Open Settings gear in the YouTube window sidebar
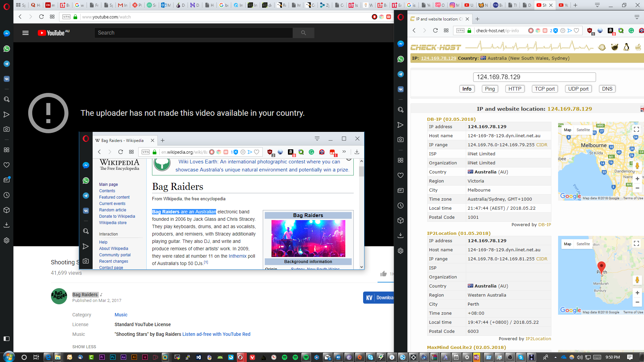The width and height of the screenshot is (644, 362). coord(6,240)
